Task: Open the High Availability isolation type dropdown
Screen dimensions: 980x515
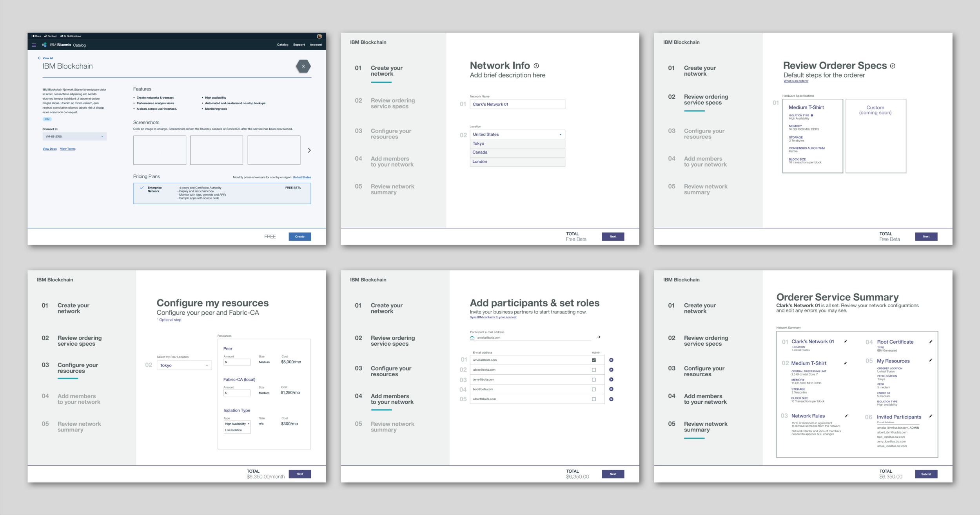Action: click(x=237, y=424)
